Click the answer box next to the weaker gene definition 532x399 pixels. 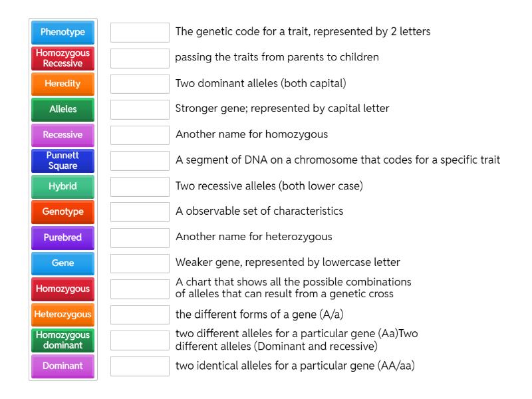[x=140, y=263]
